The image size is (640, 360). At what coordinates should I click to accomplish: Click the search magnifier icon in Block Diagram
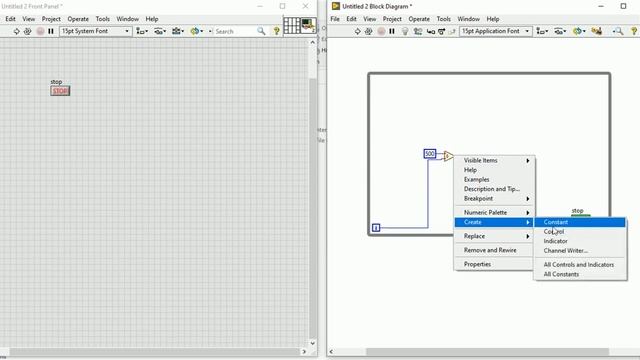click(x=618, y=31)
